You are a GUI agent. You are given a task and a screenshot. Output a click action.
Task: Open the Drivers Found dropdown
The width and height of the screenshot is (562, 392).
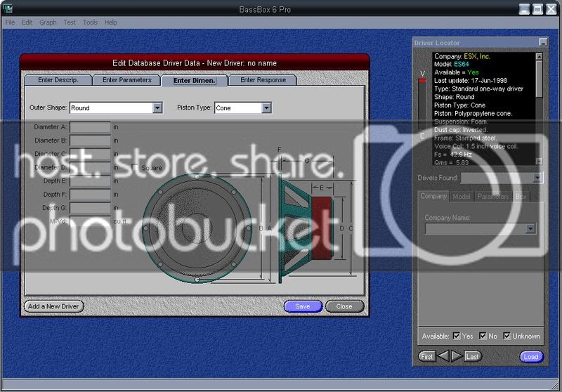tap(537, 178)
